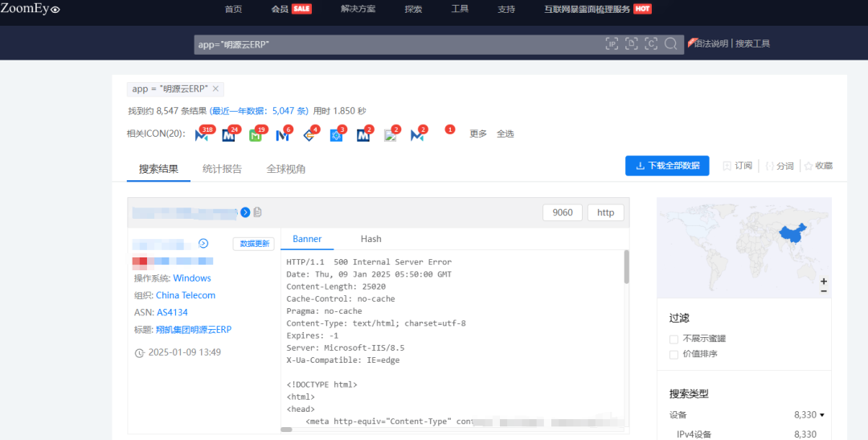Viewport: 868px width, 440px height.
Task: Select green M icon with 19 badge
Action: click(256, 134)
